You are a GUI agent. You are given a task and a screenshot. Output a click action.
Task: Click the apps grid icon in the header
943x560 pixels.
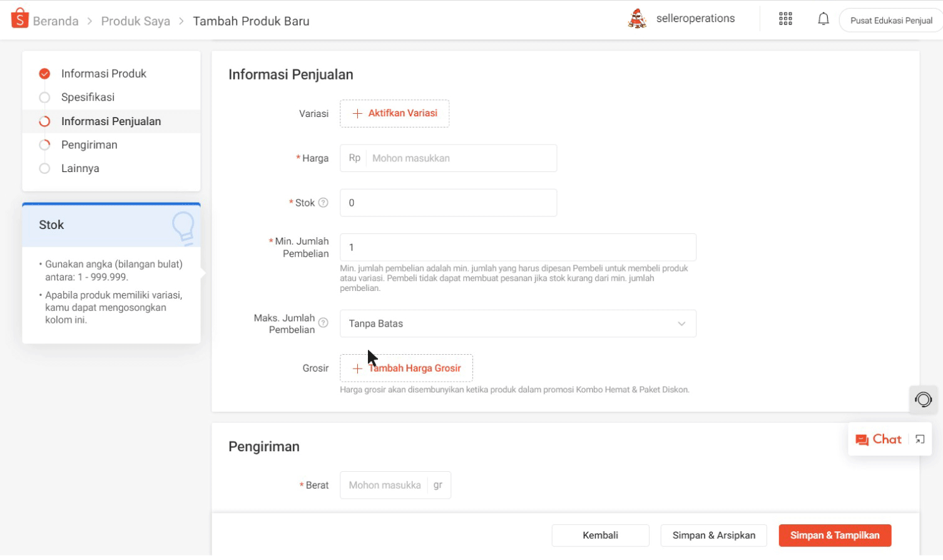pyautogui.click(x=784, y=18)
